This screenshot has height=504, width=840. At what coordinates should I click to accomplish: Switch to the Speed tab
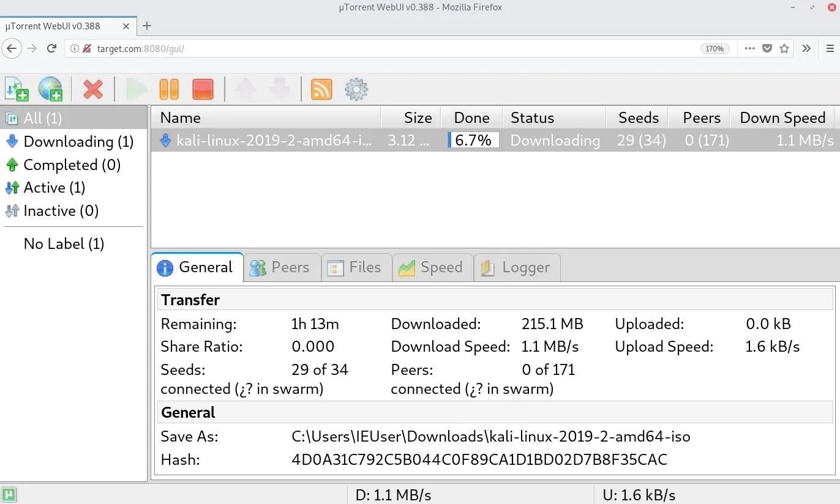pos(433,267)
